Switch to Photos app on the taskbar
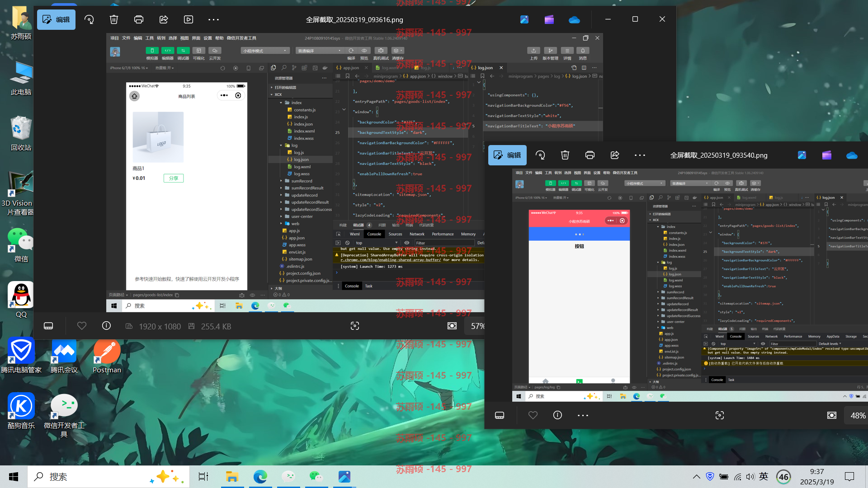868x488 pixels. [x=344, y=477]
